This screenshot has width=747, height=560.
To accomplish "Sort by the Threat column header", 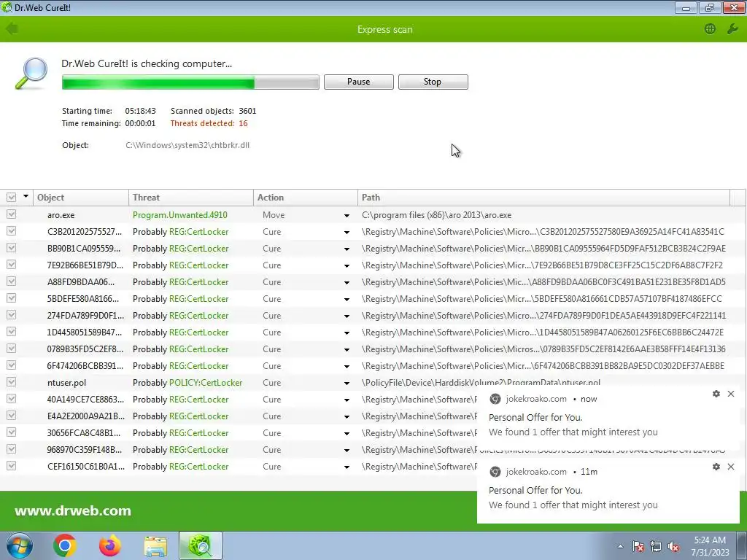I will click(x=191, y=197).
